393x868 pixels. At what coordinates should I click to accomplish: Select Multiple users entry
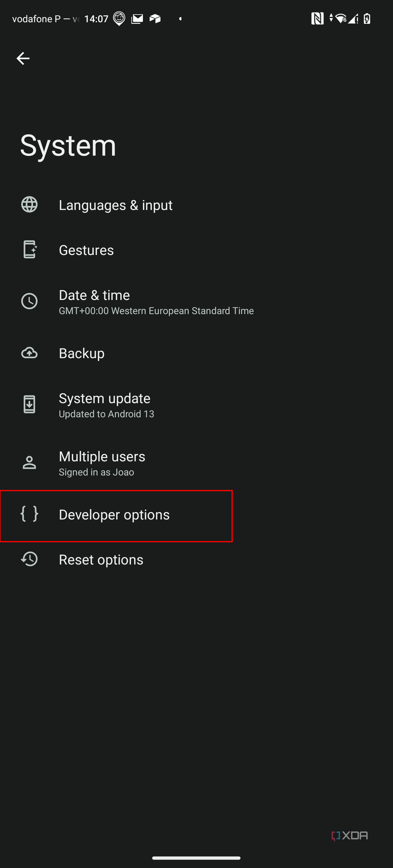coord(102,457)
